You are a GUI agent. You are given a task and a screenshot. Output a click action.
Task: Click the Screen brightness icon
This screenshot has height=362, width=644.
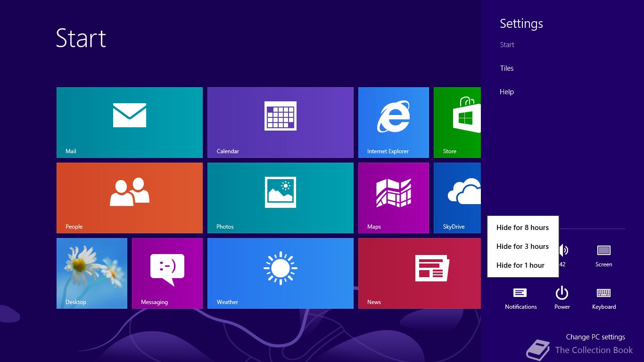pos(604,256)
